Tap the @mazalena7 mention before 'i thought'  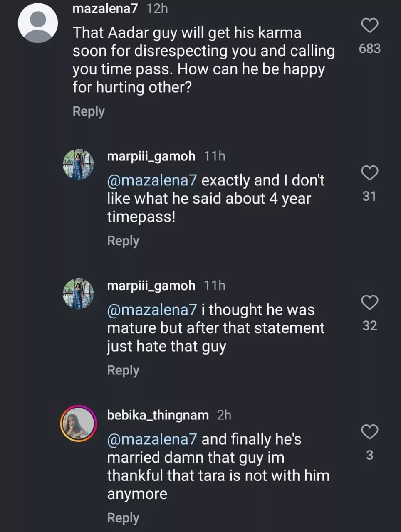pos(152,310)
